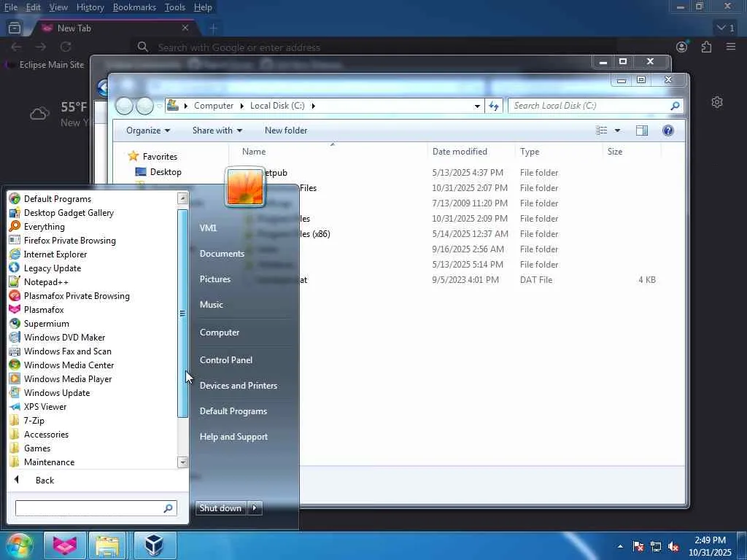
Task: Click the Shut down button
Action: [x=220, y=508]
